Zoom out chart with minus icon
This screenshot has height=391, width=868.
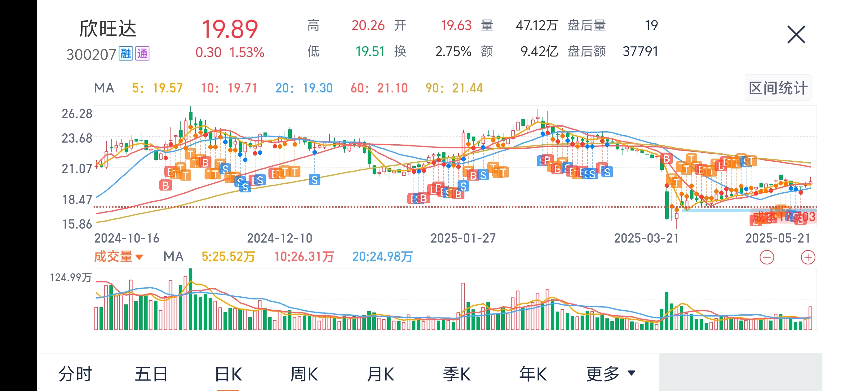[x=767, y=257]
